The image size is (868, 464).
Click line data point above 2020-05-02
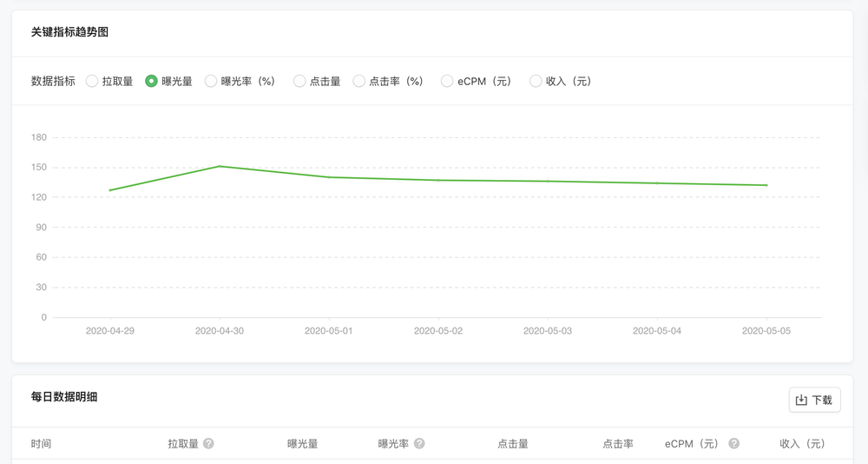pyautogui.click(x=438, y=180)
